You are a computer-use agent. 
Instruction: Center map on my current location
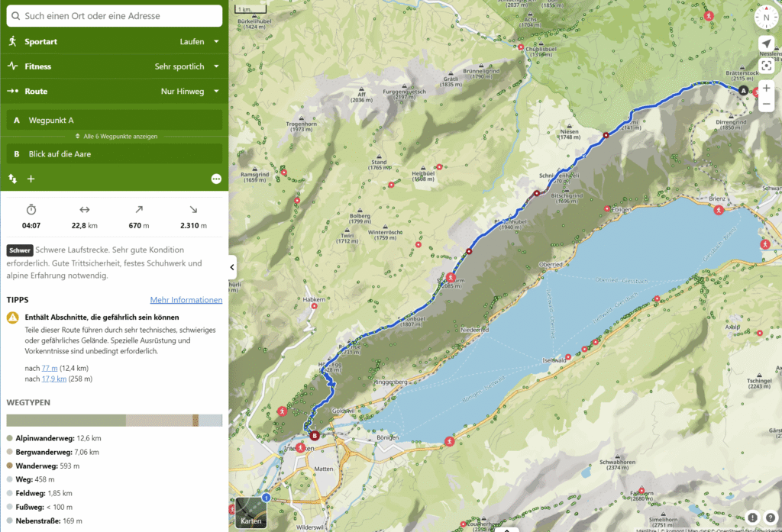click(x=766, y=44)
